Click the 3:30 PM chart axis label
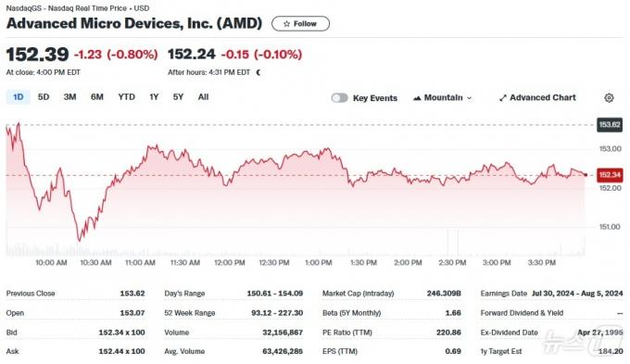 [542, 263]
